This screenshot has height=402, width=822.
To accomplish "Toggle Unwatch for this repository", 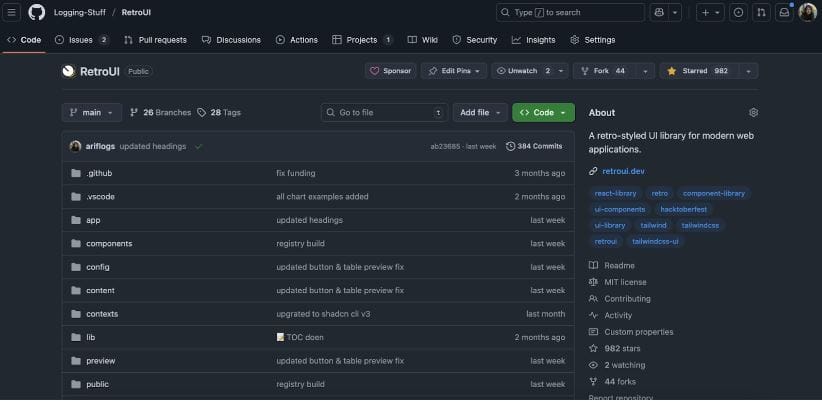I will [x=523, y=71].
